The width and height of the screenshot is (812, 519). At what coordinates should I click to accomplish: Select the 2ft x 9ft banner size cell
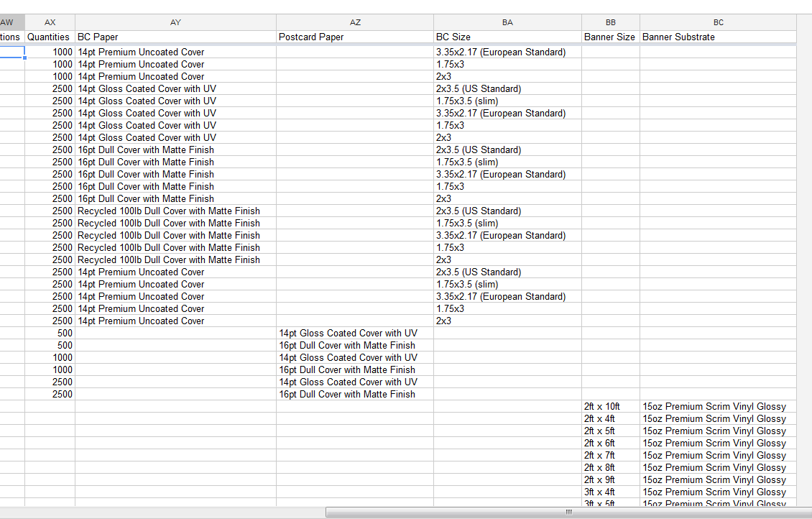point(611,479)
